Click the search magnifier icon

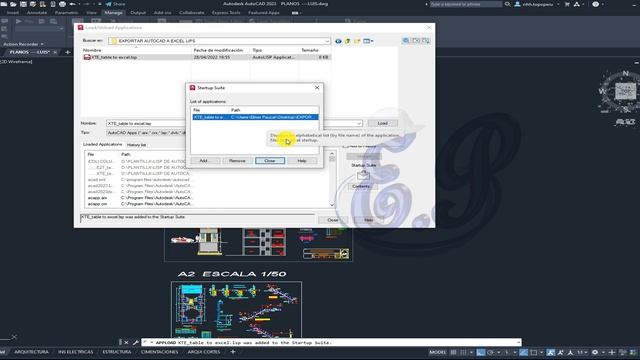[507, 4]
